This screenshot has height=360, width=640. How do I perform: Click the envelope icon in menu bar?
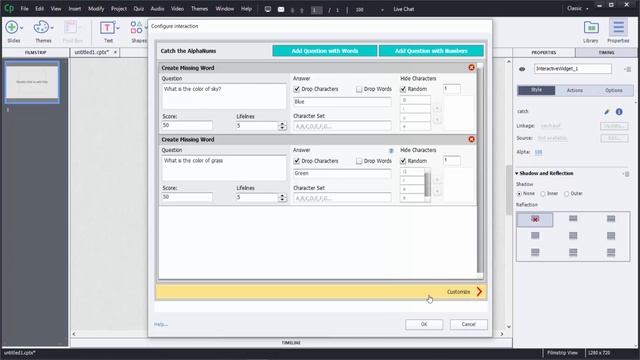click(281, 9)
